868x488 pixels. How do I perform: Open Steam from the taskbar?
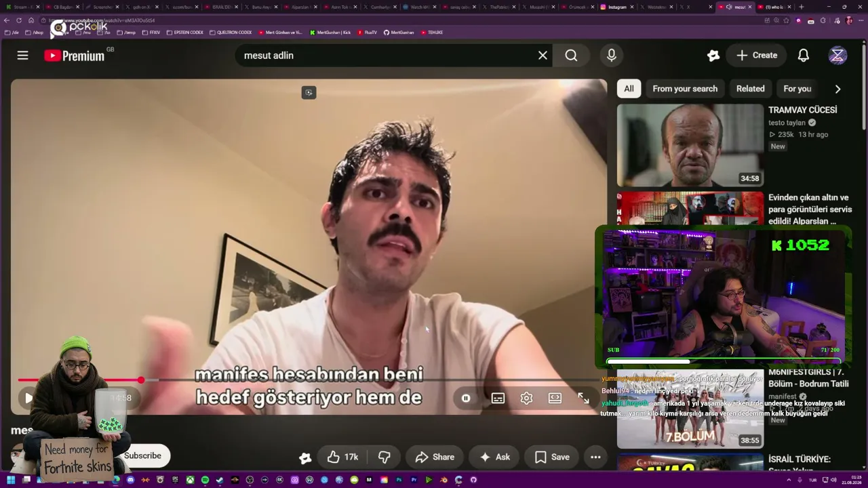coord(220,480)
